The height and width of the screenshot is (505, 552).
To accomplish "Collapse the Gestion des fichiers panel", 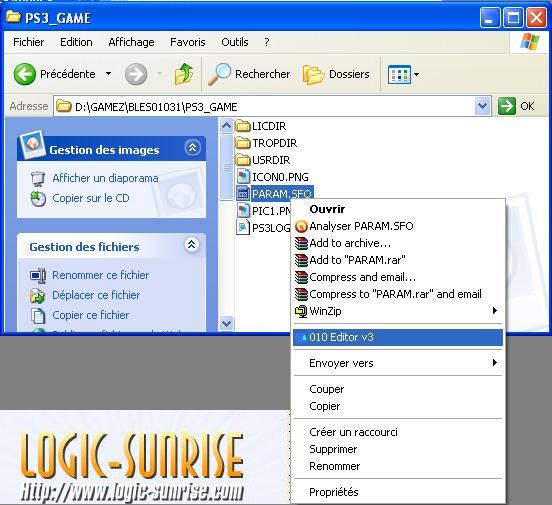I will (192, 244).
